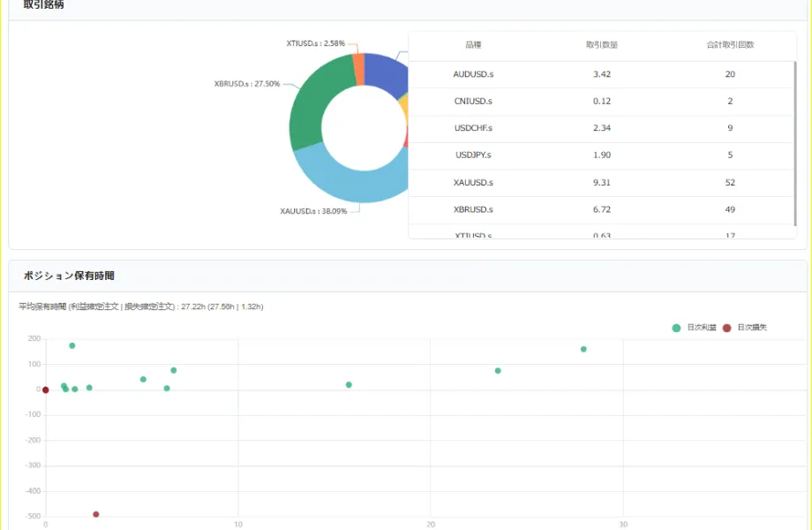Click the 1.90 volume for USDJPY.s
The image size is (812, 530).
click(x=602, y=155)
